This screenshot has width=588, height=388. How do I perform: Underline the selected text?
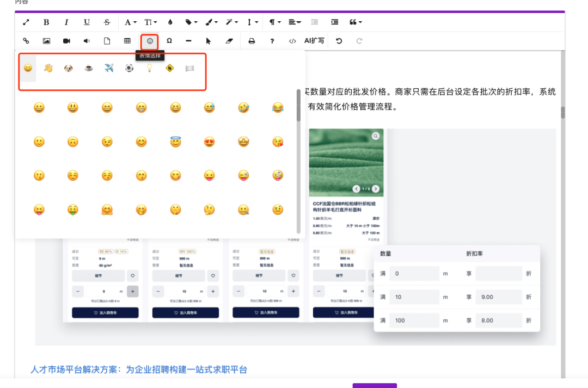coord(87,22)
